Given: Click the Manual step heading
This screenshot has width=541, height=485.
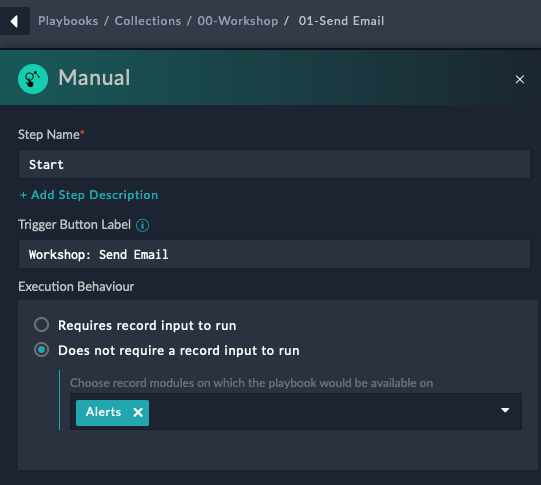Looking at the screenshot, I should click(94, 78).
